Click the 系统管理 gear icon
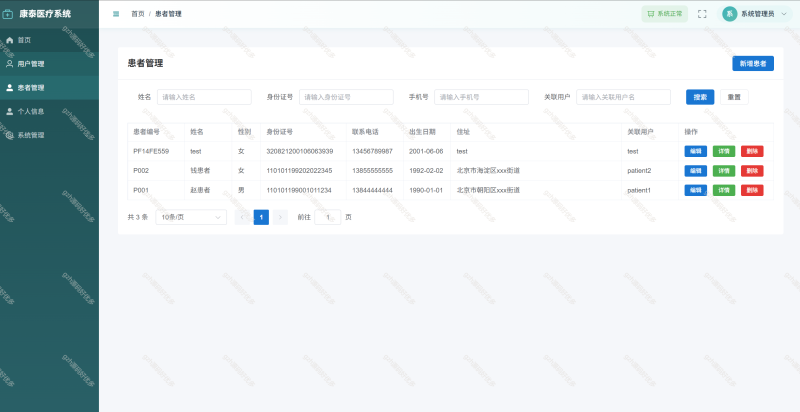This screenshot has height=412, width=800. click(9, 135)
